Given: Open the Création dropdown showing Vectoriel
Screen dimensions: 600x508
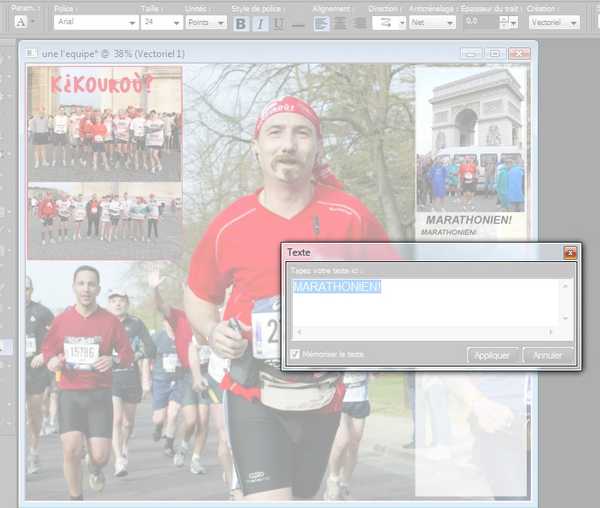Looking at the screenshot, I should tap(554, 23).
